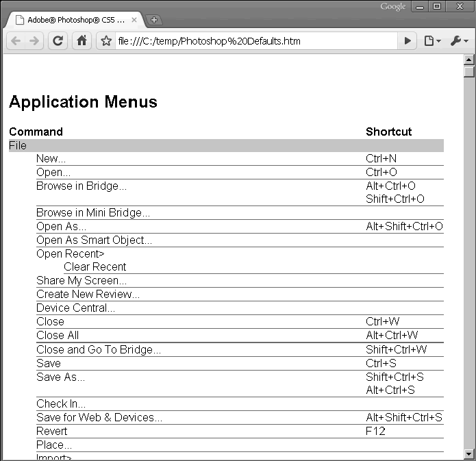Click the 'Ctrl+S' shortcut text
The image size is (476, 461).
381,364
